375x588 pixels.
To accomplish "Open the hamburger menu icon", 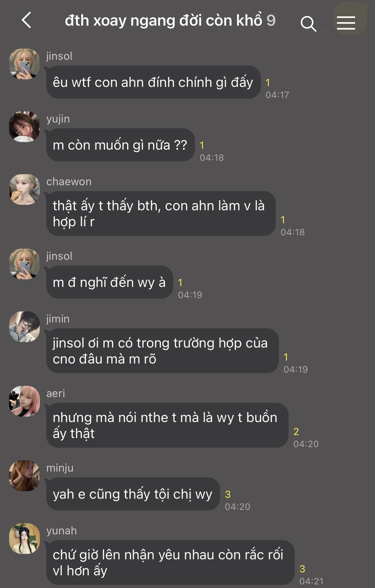I will click(x=346, y=23).
